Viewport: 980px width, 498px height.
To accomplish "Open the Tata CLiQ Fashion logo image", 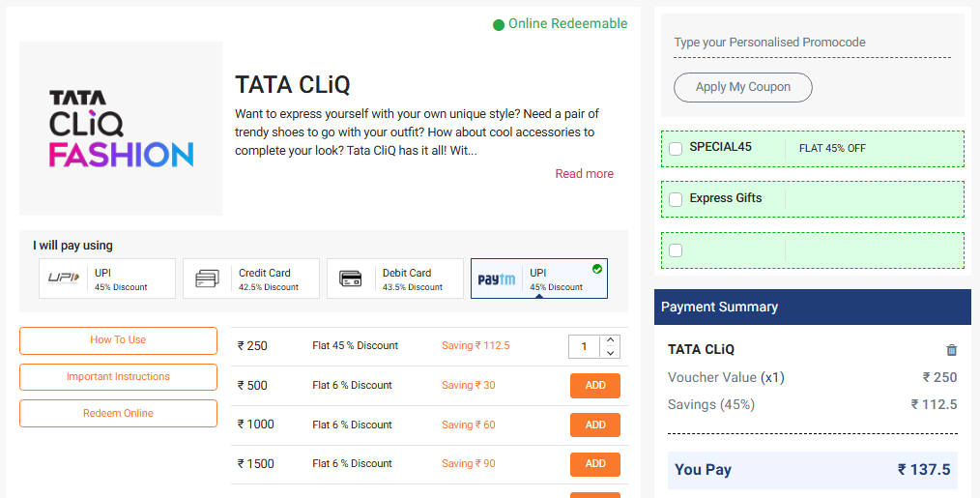I will [x=121, y=129].
